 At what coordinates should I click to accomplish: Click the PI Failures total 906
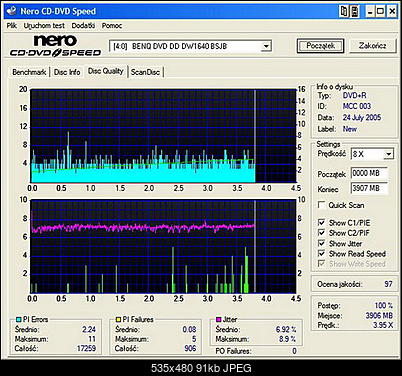coord(190,348)
